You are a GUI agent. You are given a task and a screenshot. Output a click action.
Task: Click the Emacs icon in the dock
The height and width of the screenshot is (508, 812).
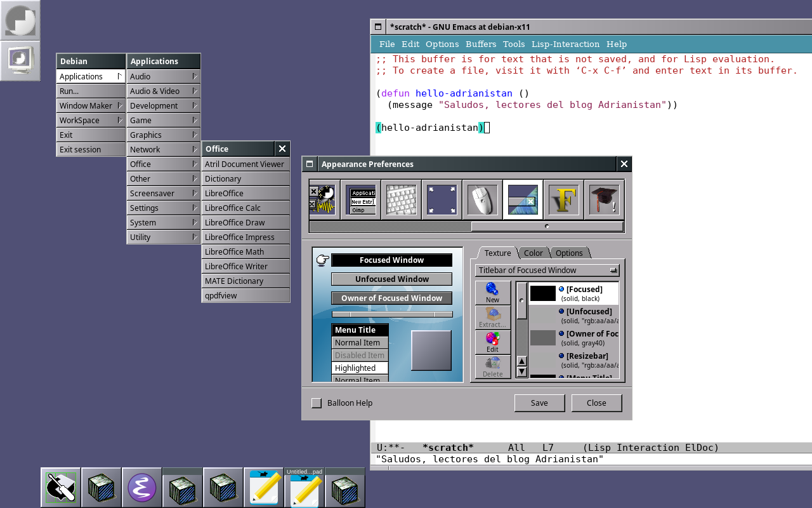tap(142, 488)
